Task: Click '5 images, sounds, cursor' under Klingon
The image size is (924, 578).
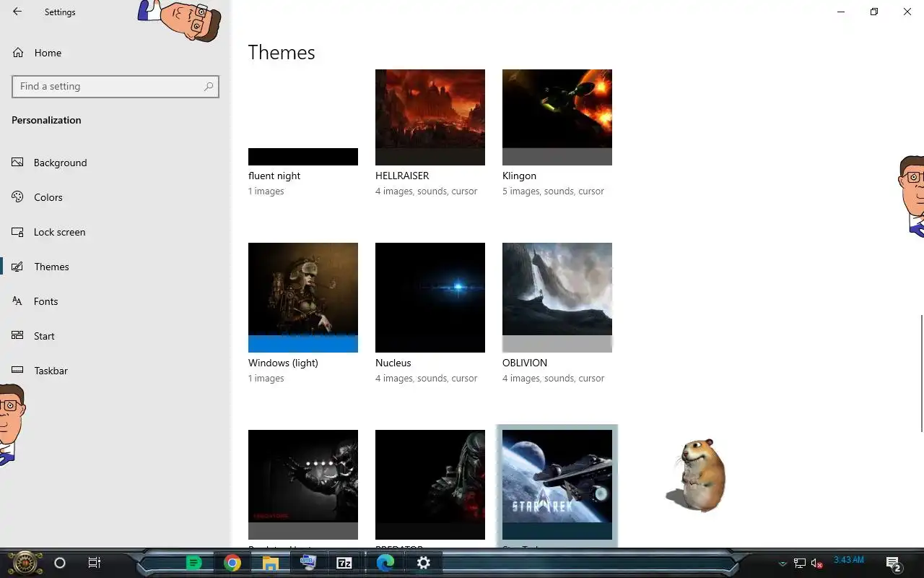Action: click(553, 191)
